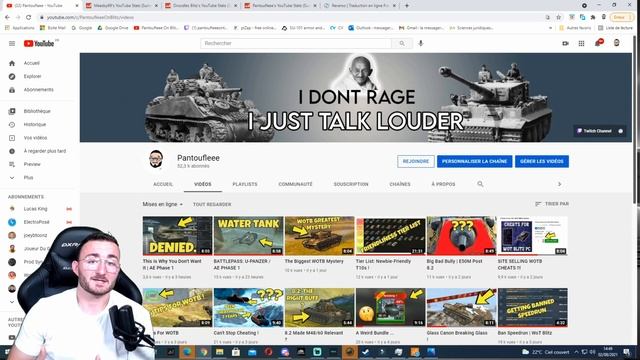The height and width of the screenshot is (360, 640).
Task: Open Microsoft Edge from the taskbar
Action: pyautogui.click(x=187, y=352)
